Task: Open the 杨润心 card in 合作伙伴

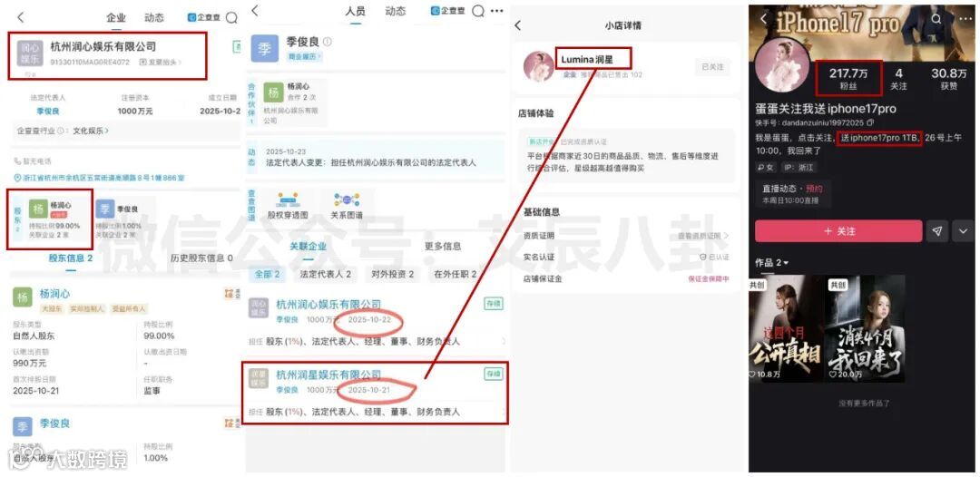Action: (x=291, y=102)
